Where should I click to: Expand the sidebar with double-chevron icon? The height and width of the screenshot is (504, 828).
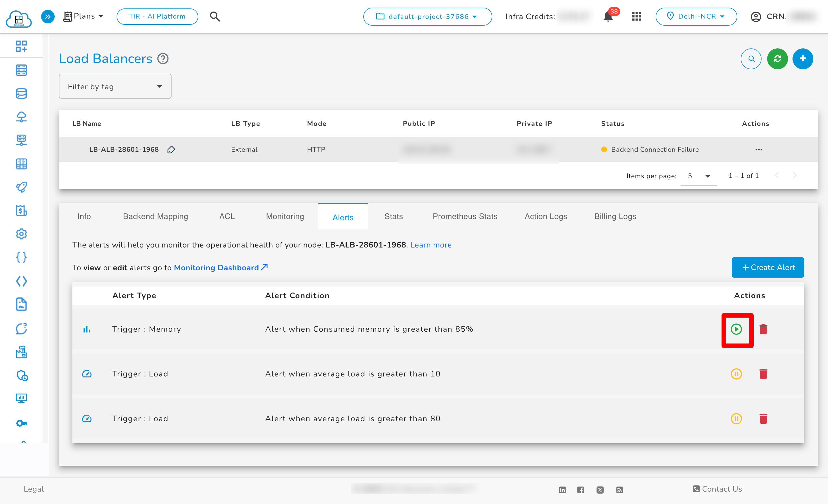pyautogui.click(x=48, y=16)
